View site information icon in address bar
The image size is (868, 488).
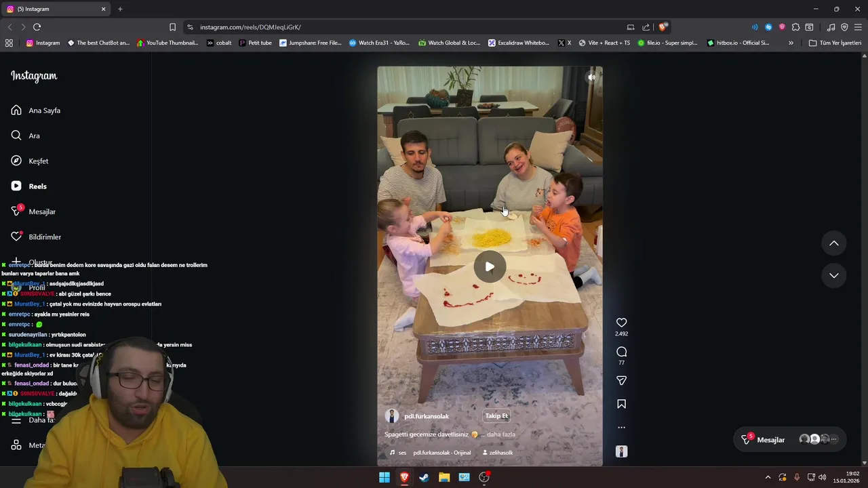[190, 27]
